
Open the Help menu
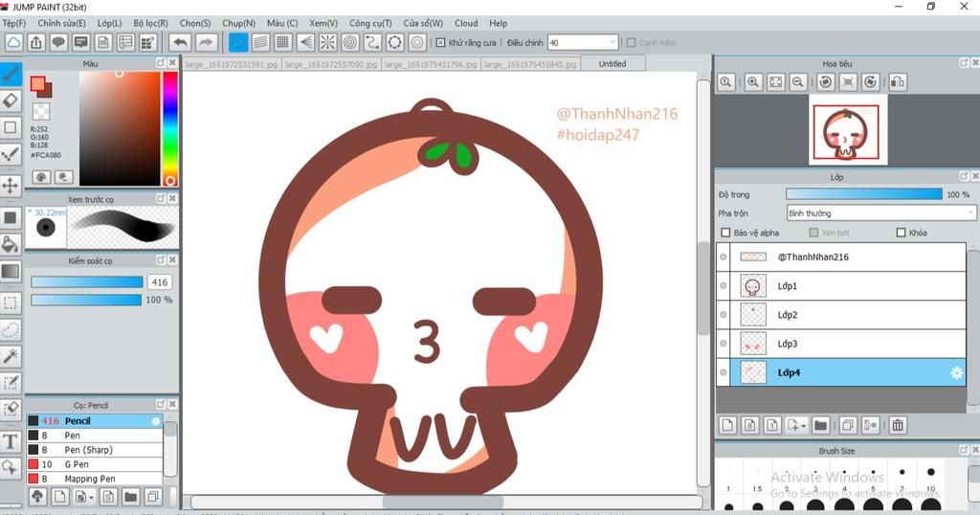tap(498, 23)
